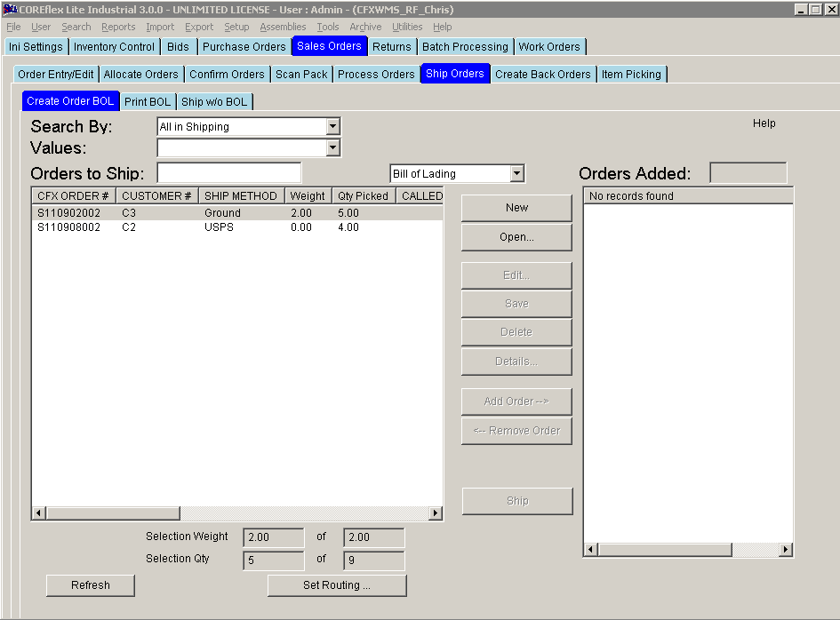Click the 'No records found' text

coord(631,196)
